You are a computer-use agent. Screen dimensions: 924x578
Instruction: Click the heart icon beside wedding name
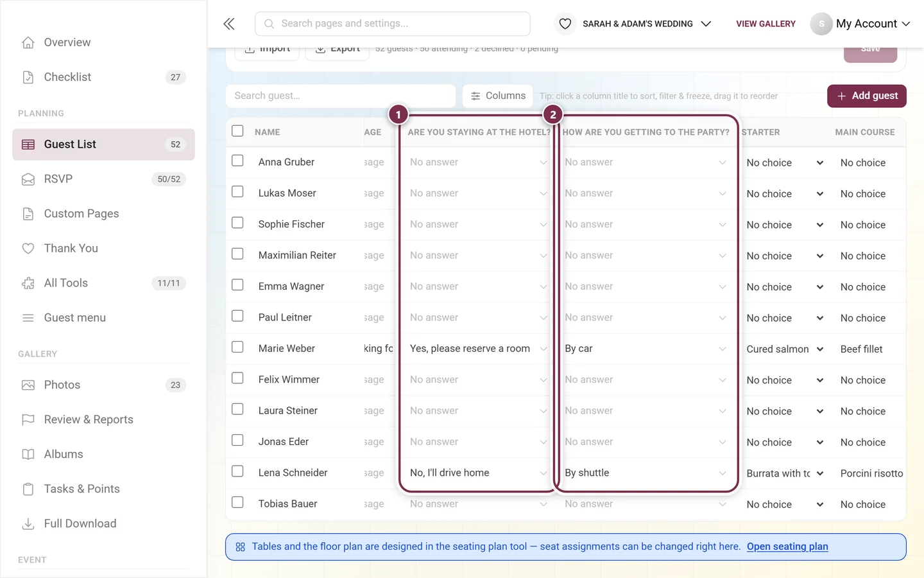[x=565, y=24]
